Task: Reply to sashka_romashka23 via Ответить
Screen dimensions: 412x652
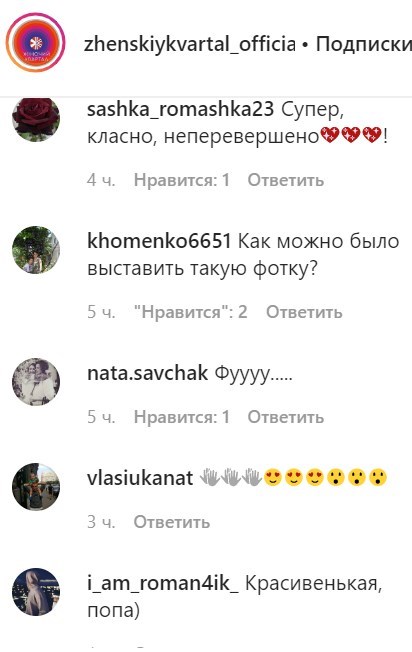Action: point(286,180)
